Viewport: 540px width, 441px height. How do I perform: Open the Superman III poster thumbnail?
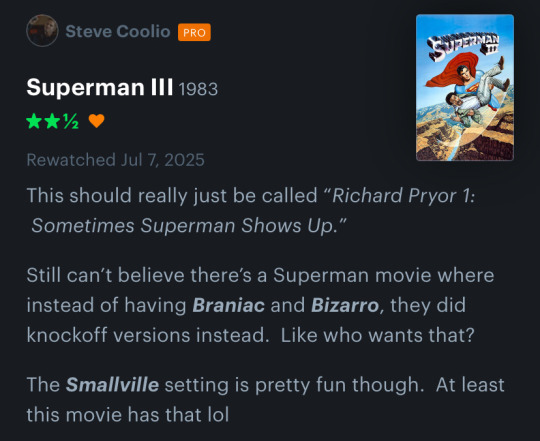tap(465, 88)
